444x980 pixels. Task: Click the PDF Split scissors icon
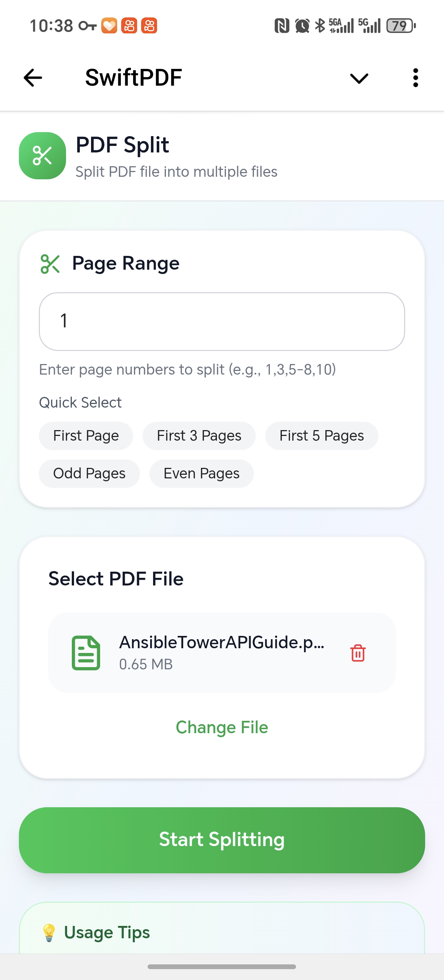pyautogui.click(x=42, y=155)
